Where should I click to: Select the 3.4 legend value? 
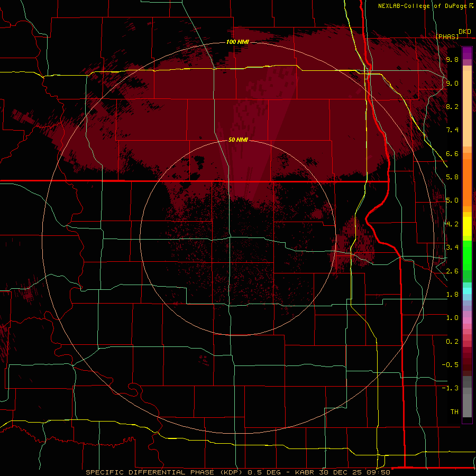452,248
